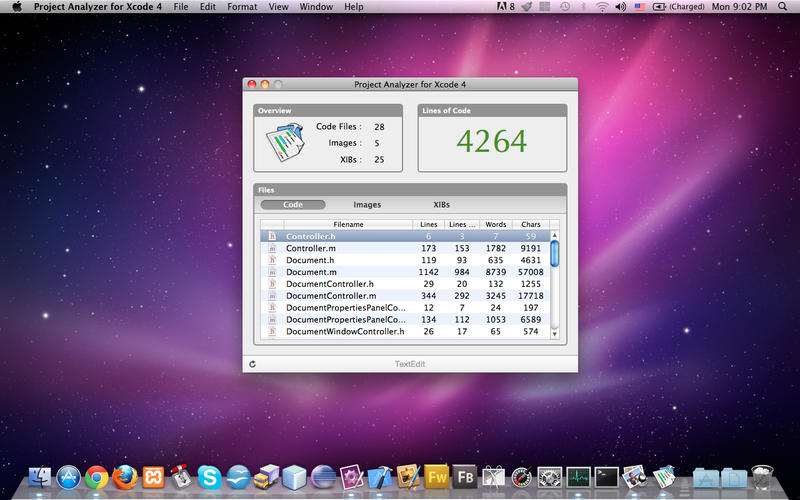
Task: Switch to the Images tab
Action: pos(367,205)
